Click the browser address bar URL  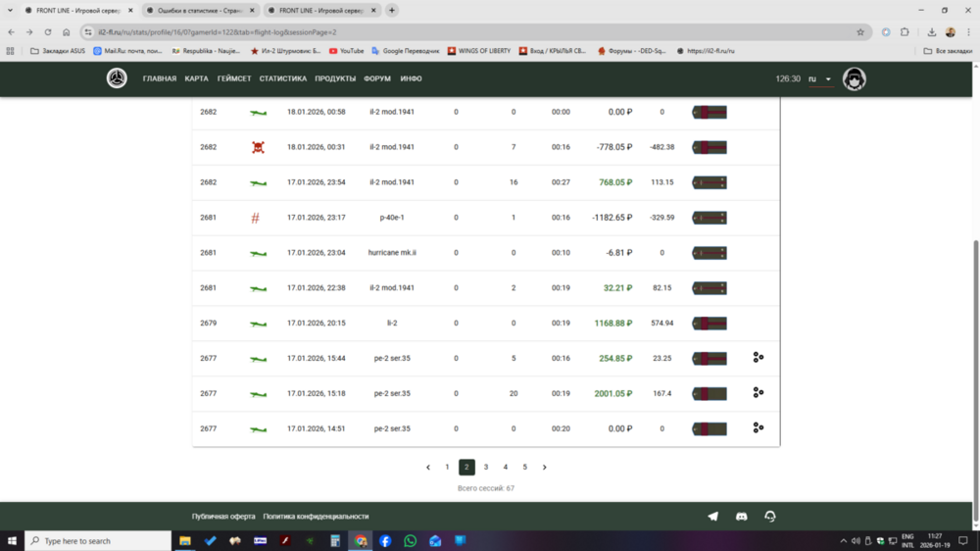217,32
